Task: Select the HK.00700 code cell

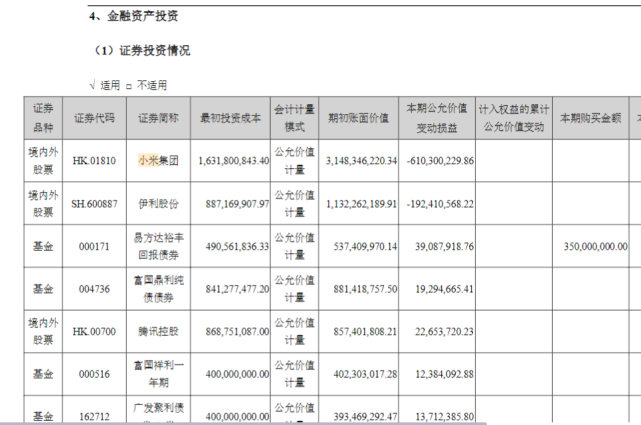Action: (x=94, y=331)
